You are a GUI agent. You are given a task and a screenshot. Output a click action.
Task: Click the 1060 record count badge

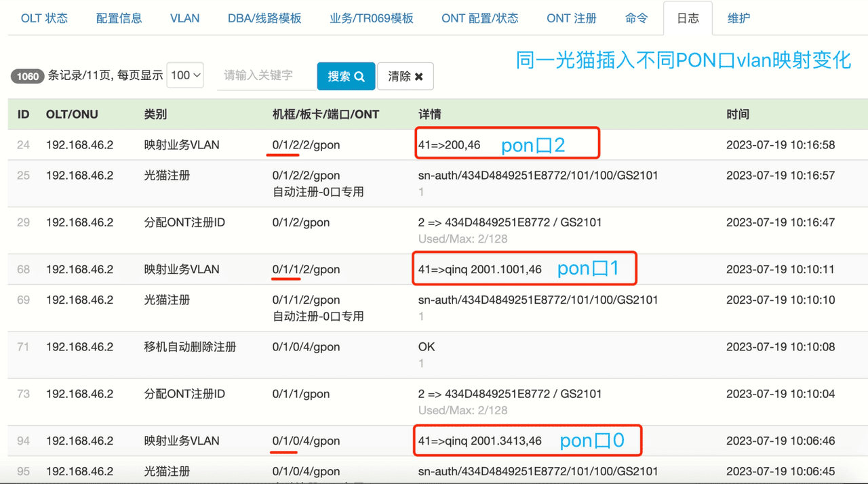tap(28, 77)
